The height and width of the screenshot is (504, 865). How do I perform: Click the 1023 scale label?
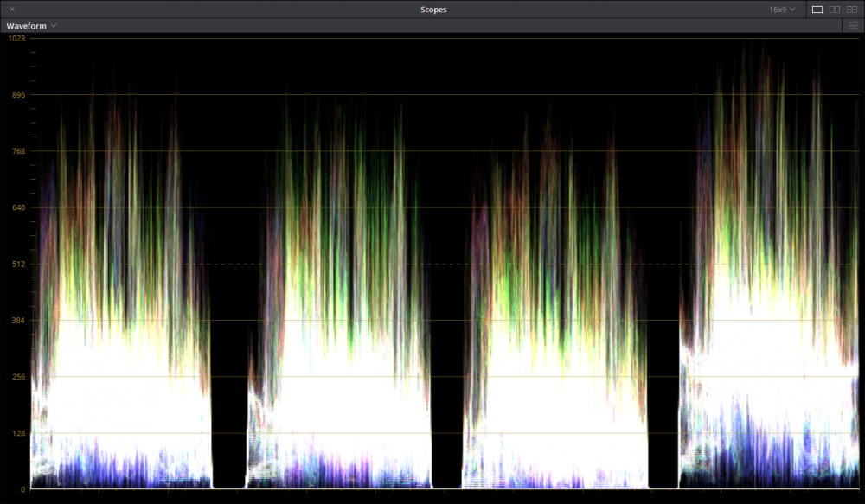point(16,39)
